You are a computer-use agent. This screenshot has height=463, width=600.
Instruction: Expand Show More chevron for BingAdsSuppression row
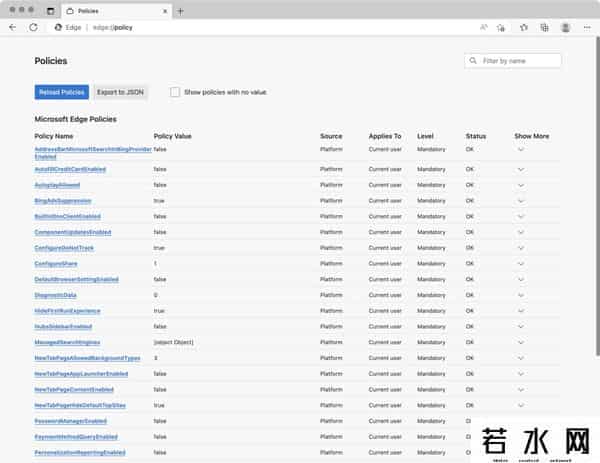[521, 201]
